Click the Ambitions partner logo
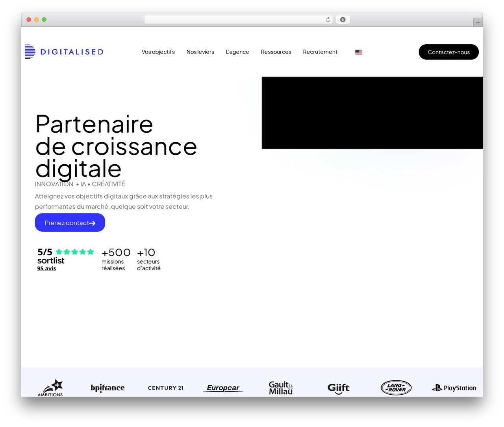This screenshot has width=504, height=427. (50, 388)
